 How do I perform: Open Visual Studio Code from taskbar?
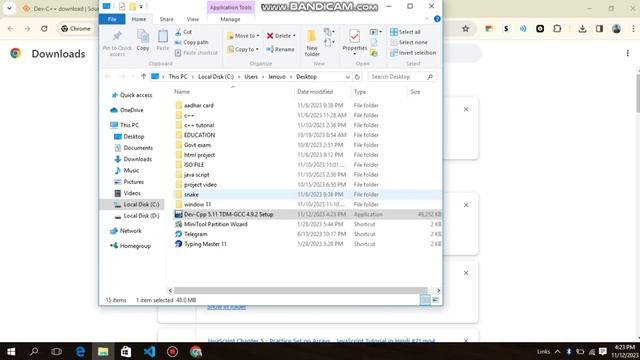[x=149, y=351]
